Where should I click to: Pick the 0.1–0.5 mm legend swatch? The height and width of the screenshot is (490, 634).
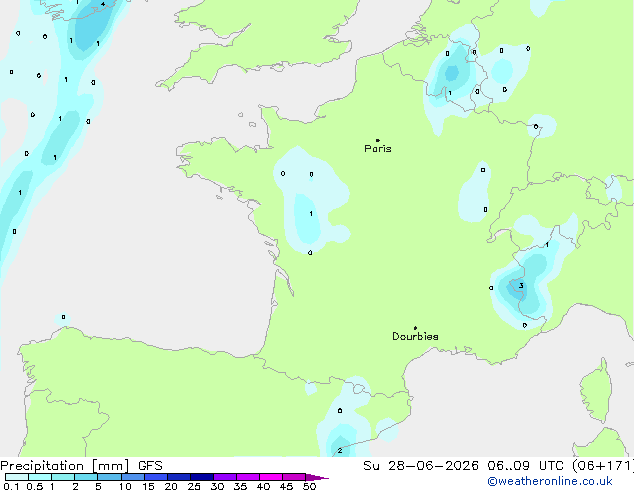17,477
